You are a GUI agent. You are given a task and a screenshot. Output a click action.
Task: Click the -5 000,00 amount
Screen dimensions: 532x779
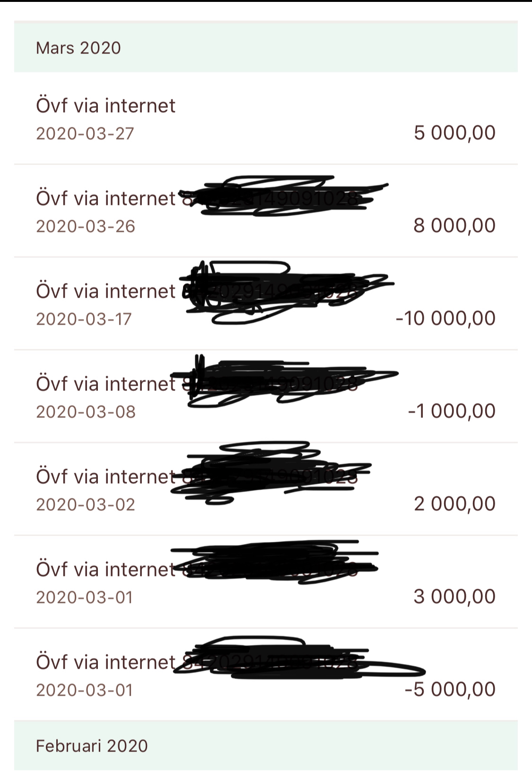[450, 690]
